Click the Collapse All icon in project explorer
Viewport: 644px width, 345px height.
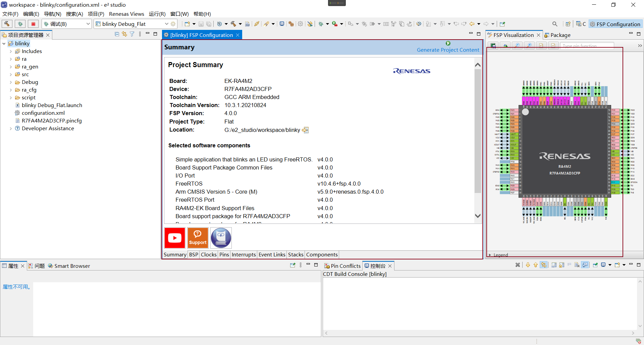pos(117,34)
